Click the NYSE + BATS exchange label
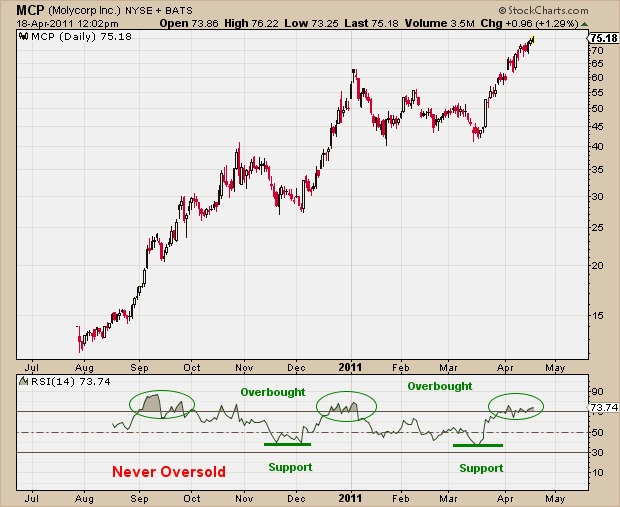The image size is (620, 507). point(159,11)
